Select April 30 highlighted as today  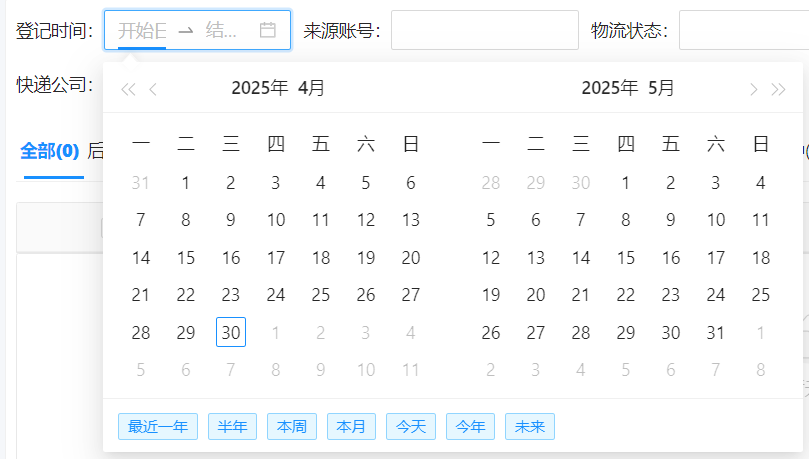(231, 333)
